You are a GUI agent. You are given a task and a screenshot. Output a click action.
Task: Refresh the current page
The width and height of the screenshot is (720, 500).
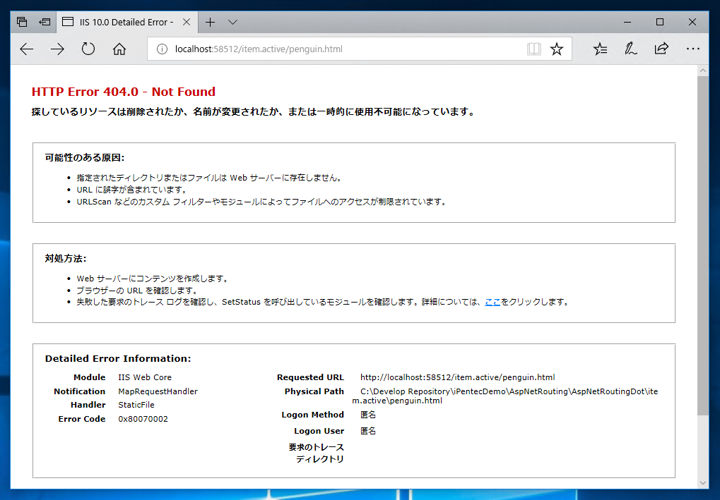pyautogui.click(x=88, y=49)
